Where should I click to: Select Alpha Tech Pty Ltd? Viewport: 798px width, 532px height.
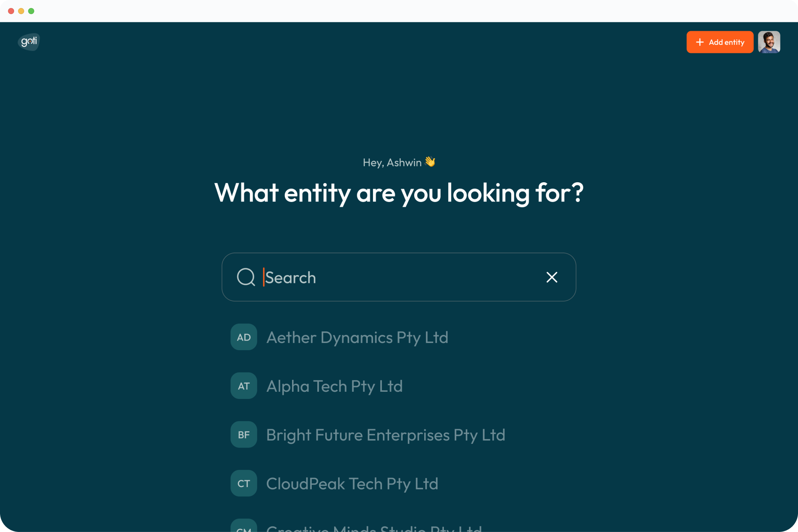[x=335, y=386]
